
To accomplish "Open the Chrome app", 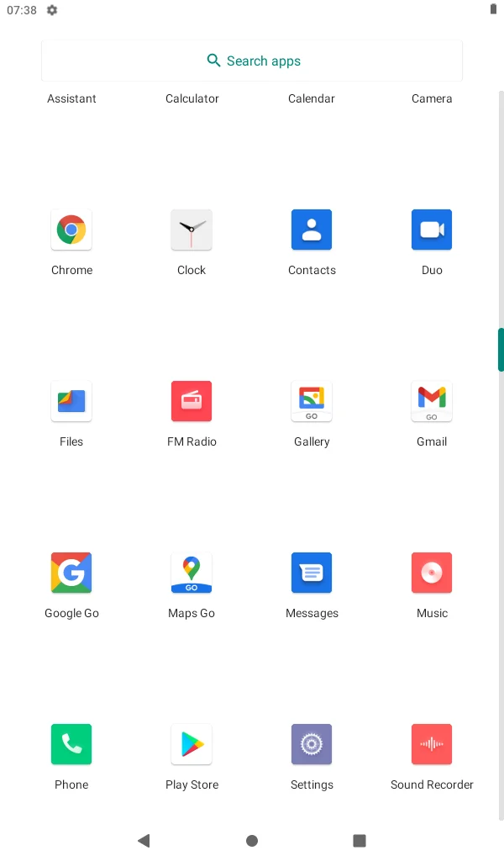I will [71, 230].
